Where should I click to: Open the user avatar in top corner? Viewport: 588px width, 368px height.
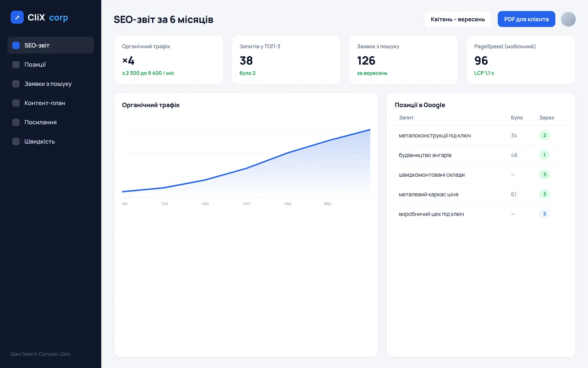coord(568,19)
